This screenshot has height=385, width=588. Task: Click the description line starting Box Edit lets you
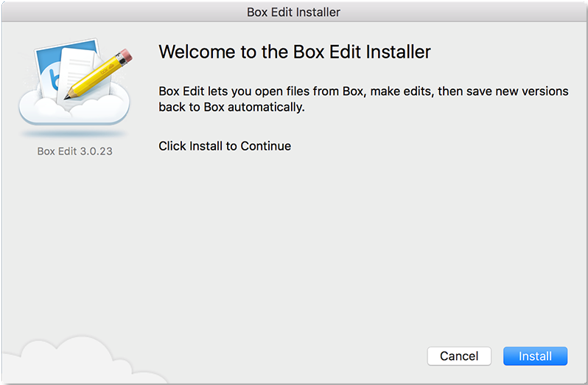[363, 91]
